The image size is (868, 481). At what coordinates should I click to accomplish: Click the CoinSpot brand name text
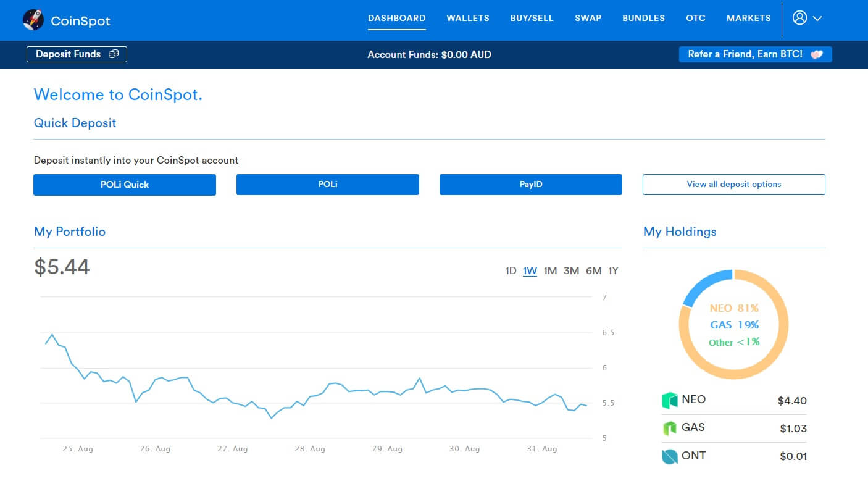click(x=80, y=20)
